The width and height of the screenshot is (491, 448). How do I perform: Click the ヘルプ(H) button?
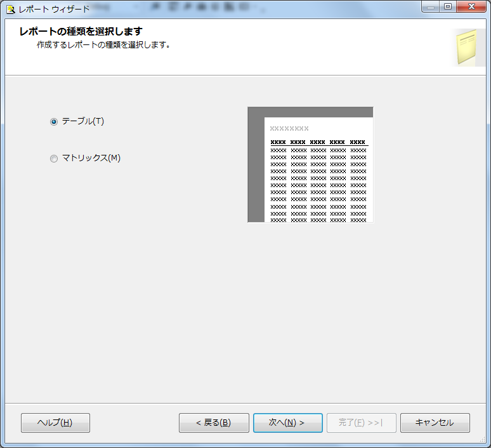tap(55, 423)
